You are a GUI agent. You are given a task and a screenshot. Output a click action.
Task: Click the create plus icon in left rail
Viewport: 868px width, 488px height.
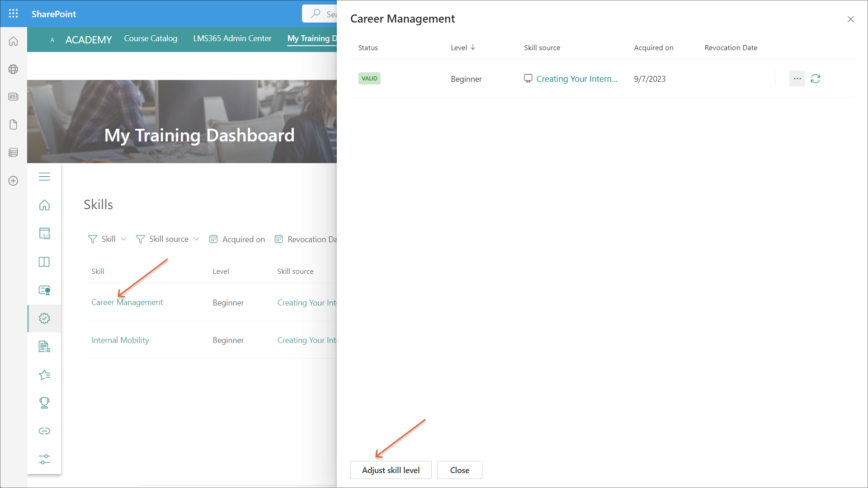coord(14,181)
